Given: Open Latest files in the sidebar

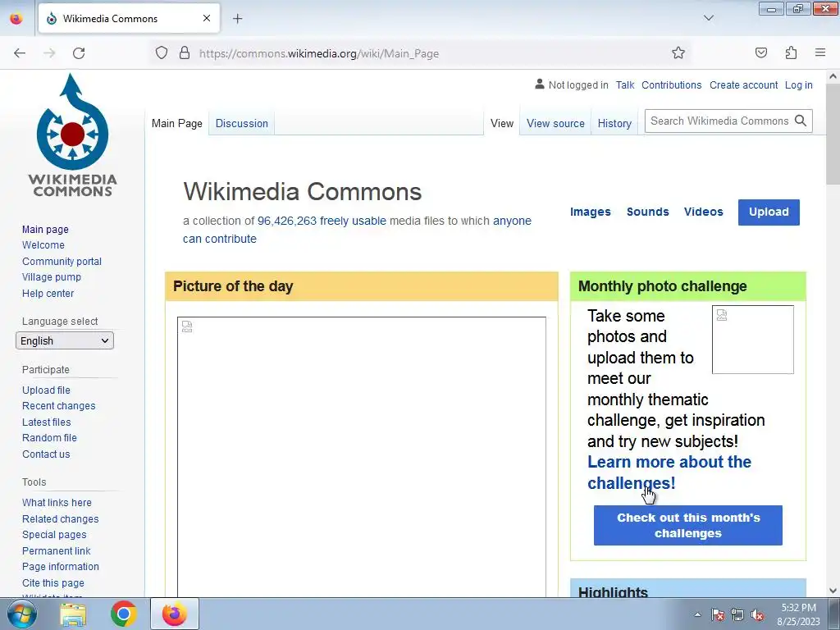Looking at the screenshot, I should [x=46, y=422].
